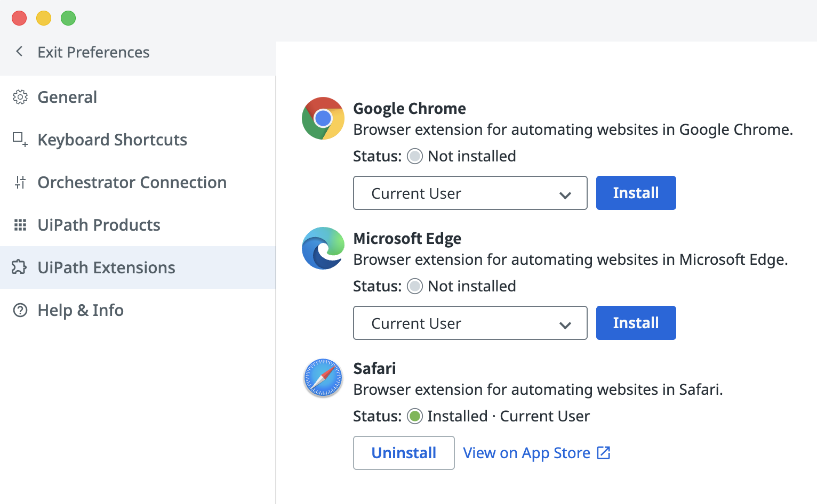This screenshot has width=817, height=504.
Task: Open the Chrome Current User dropdown
Action: click(470, 193)
